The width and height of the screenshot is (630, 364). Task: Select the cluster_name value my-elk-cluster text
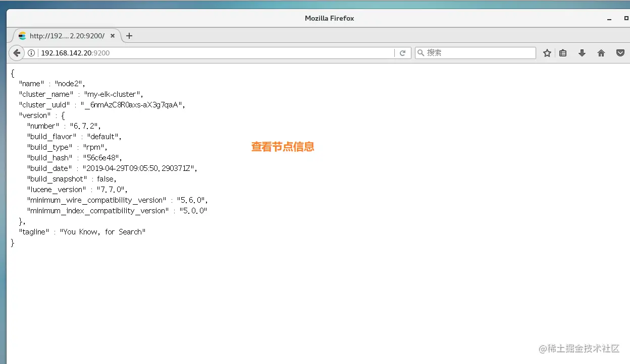pyautogui.click(x=112, y=94)
